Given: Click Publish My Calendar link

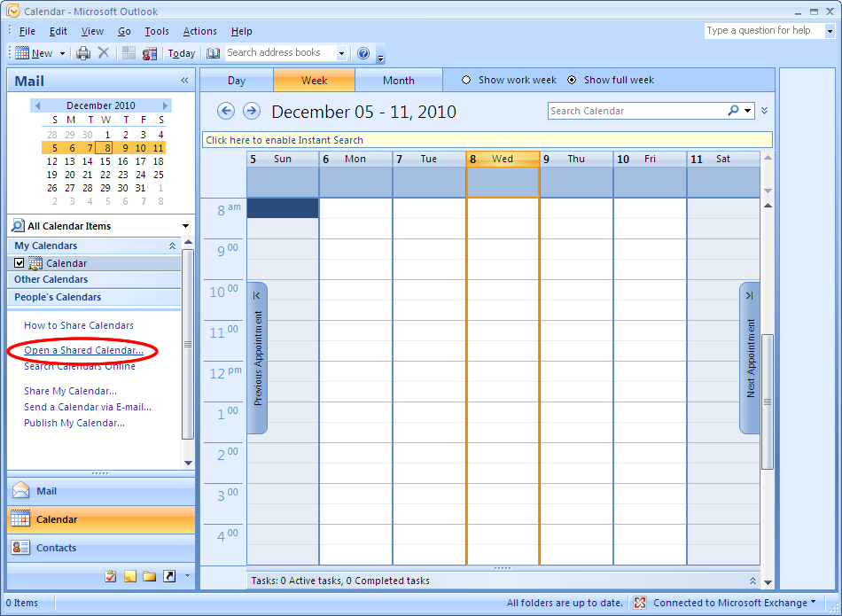Looking at the screenshot, I should pos(74,423).
